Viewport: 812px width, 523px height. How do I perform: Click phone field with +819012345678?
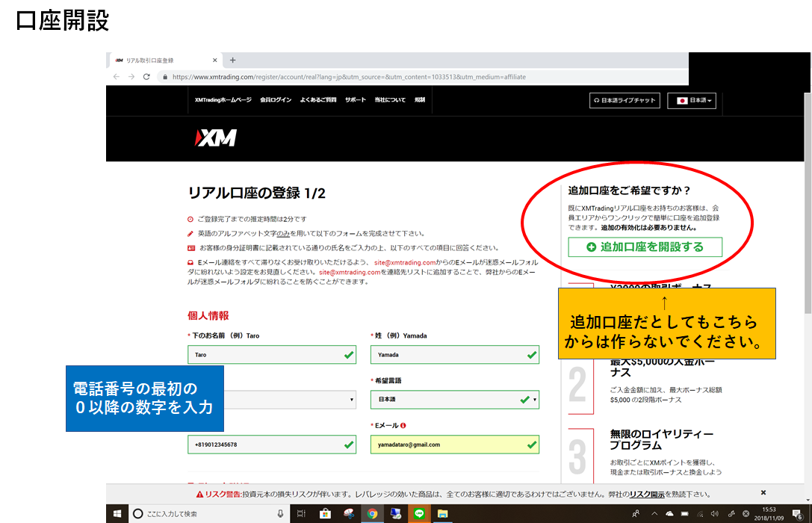coord(272,445)
